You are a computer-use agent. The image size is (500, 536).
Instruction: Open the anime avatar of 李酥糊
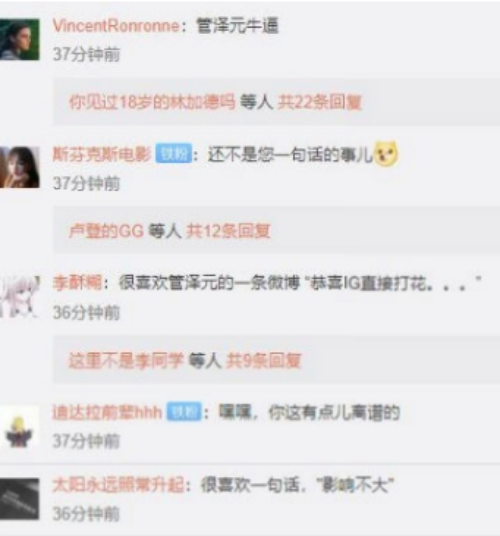(x=19, y=296)
